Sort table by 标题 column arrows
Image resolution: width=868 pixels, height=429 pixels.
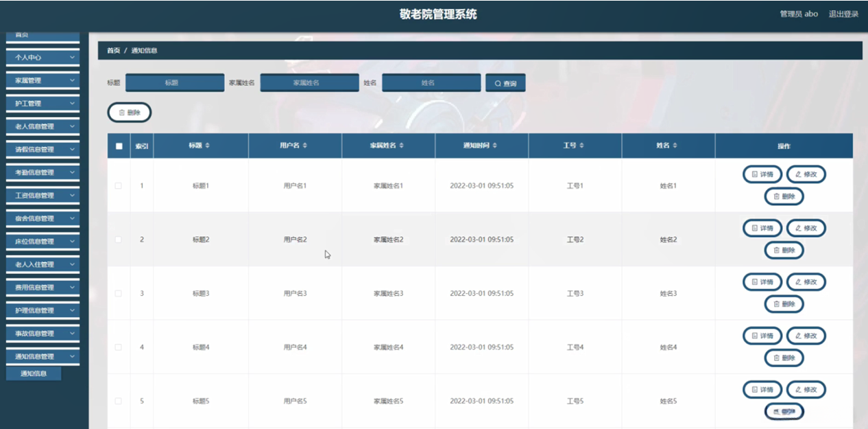pyautogui.click(x=207, y=146)
